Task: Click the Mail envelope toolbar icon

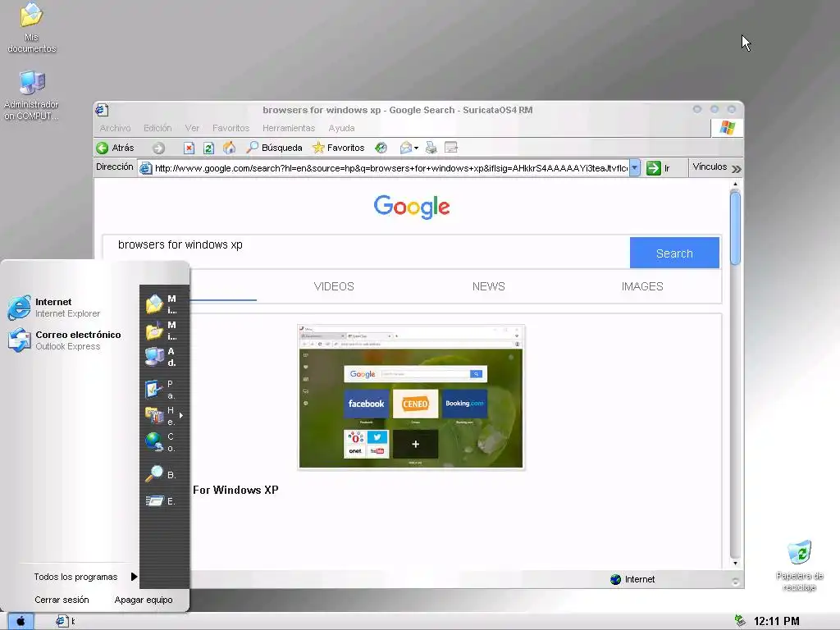Action: [x=406, y=148]
